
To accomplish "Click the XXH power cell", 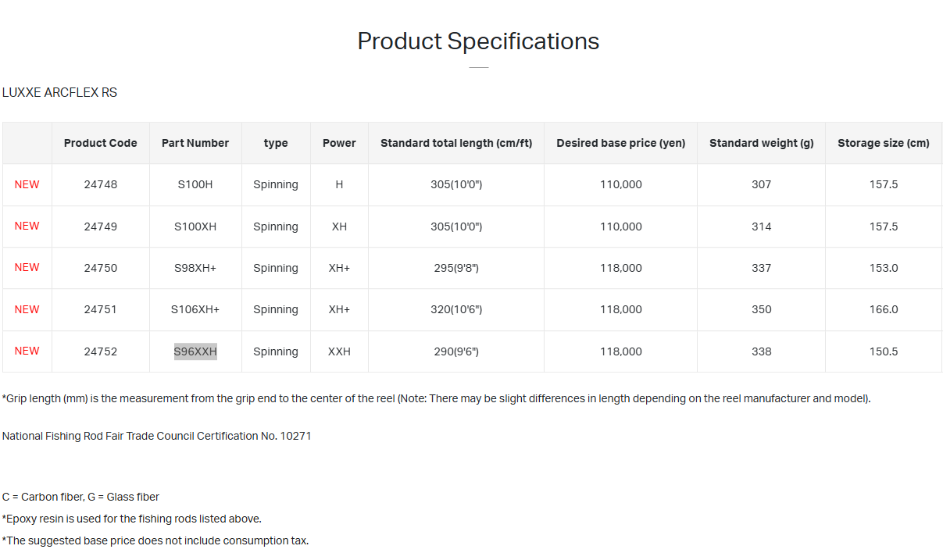I will [339, 351].
